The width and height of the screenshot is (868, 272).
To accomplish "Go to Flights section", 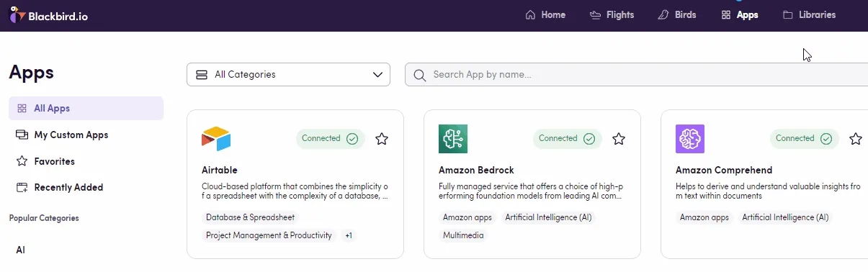I will pyautogui.click(x=612, y=14).
